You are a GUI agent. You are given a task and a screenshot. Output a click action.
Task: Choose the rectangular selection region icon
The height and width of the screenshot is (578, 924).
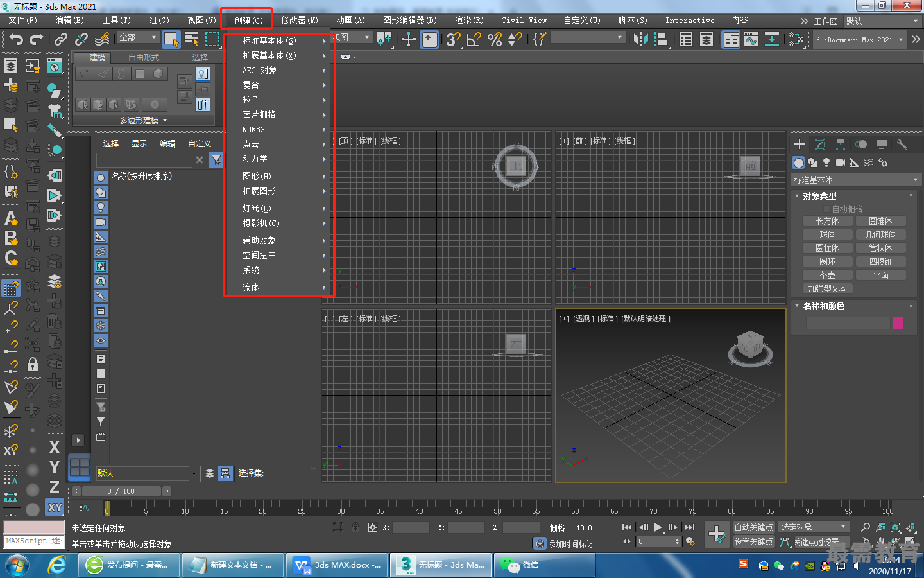(x=212, y=39)
